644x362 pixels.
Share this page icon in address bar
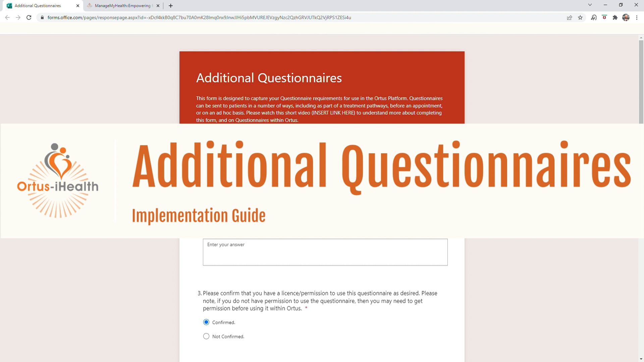pyautogui.click(x=570, y=17)
